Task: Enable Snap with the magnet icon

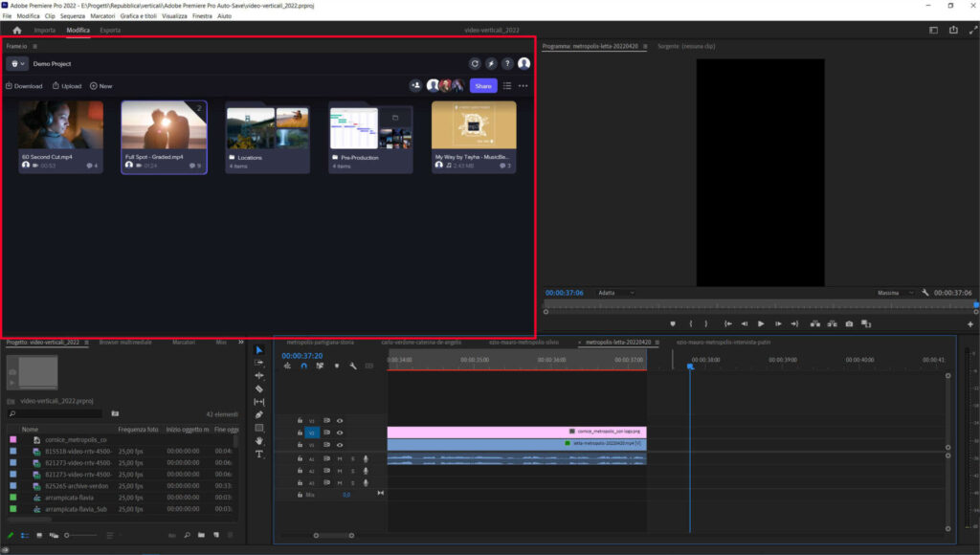Action: [x=303, y=366]
